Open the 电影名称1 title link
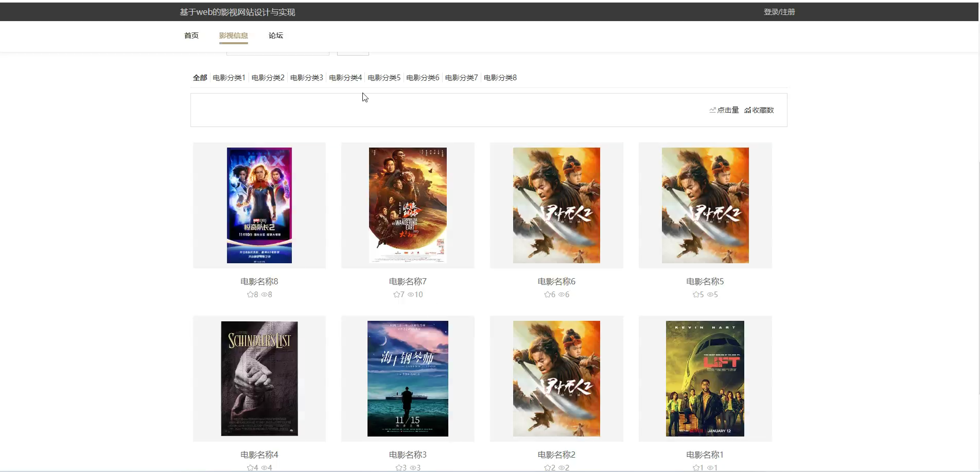 705,455
